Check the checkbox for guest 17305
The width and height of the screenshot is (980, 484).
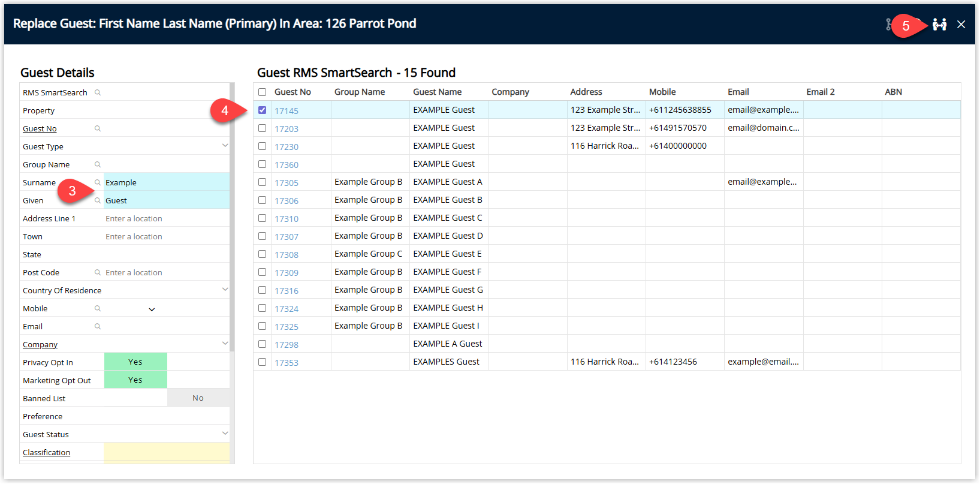pyautogui.click(x=262, y=182)
